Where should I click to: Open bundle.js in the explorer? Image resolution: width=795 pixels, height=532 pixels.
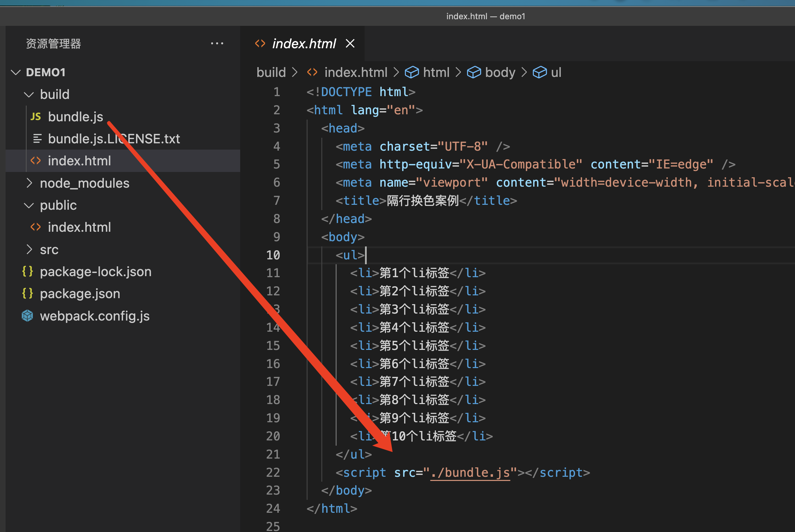point(76,116)
